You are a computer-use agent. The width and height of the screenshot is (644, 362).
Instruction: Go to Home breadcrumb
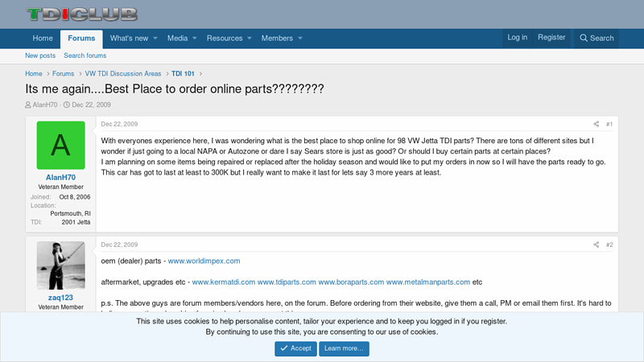[x=34, y=73]
